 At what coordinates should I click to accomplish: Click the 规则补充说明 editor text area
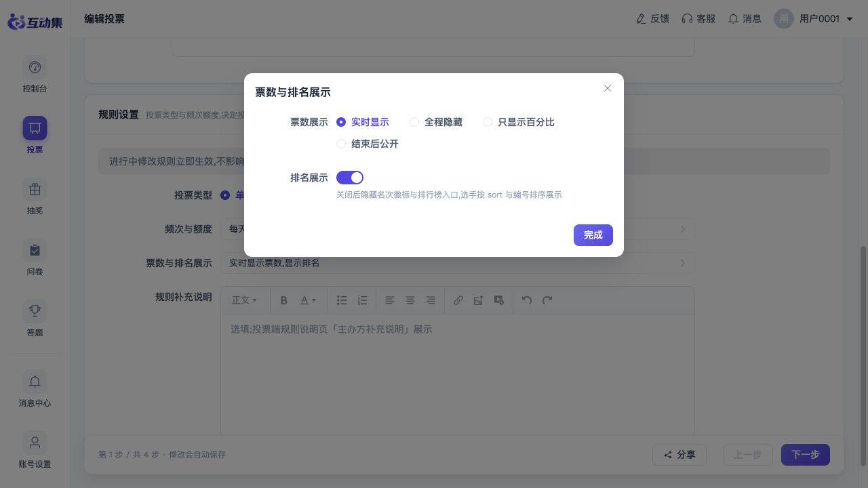[x=457, y=373]
